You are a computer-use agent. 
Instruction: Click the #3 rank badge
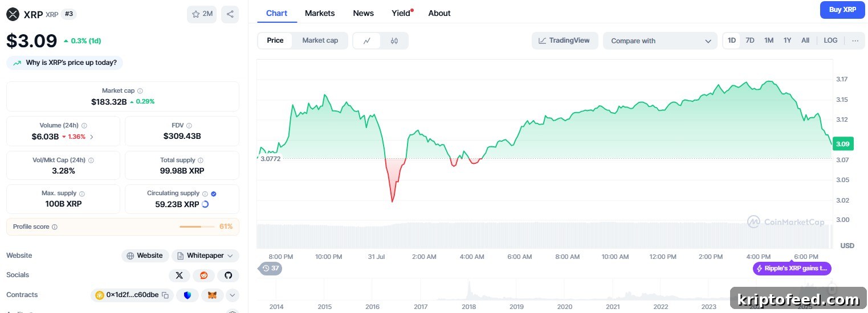click(x=68, y=14)
